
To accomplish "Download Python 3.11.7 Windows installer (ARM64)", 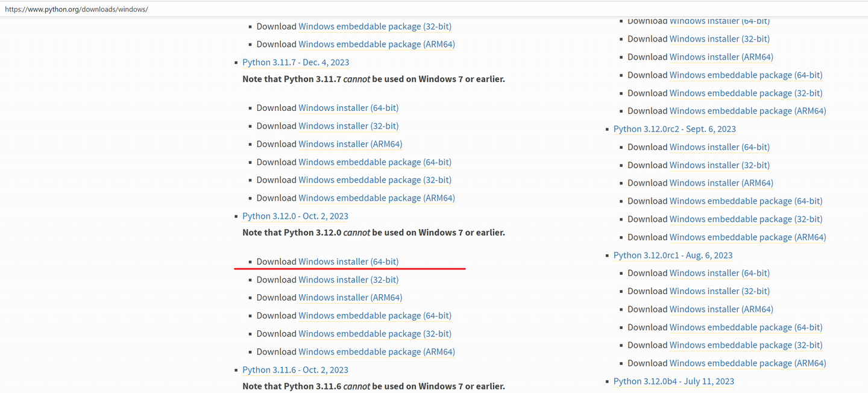I will point(350,144).
